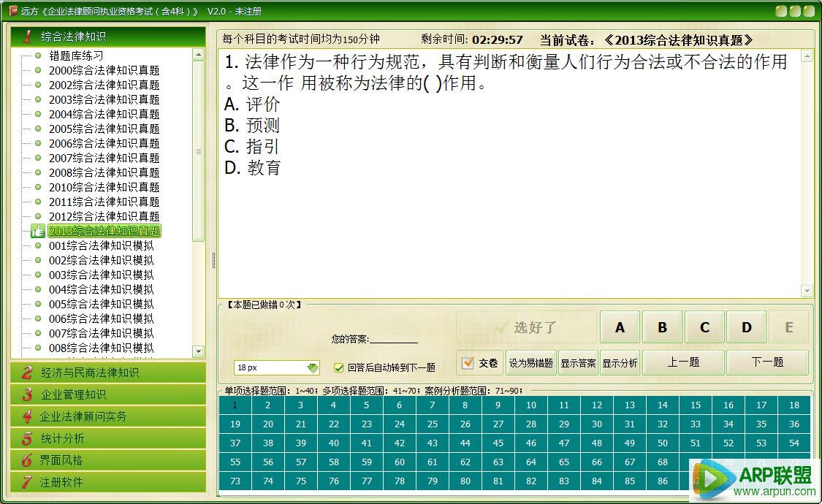Choose answer option B
The height and width of the screenshot is (504, 822).
[662, 327]
